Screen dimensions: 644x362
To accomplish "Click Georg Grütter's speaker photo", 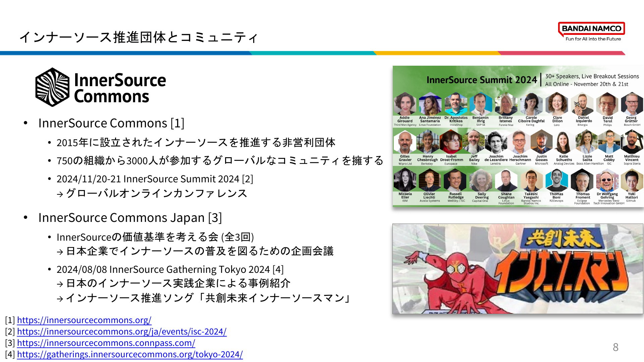I will click(632, 105).
